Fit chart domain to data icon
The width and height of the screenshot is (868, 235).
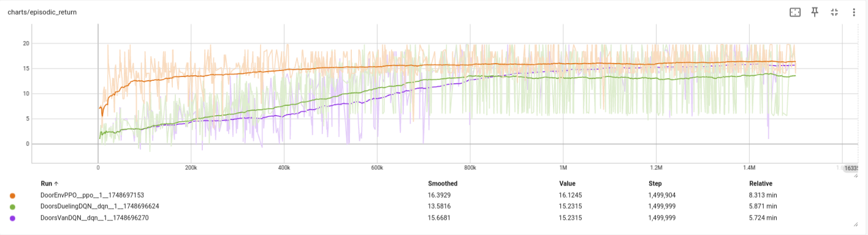[795, 12]
